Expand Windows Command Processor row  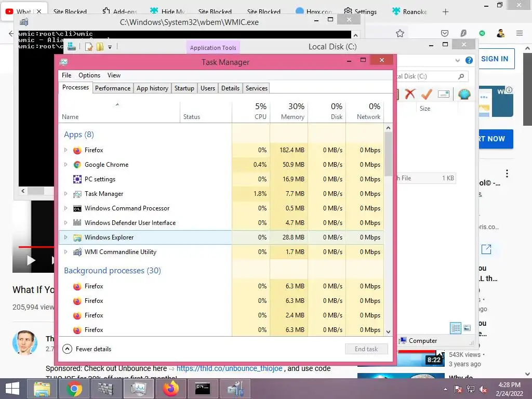(x=66, y=208)
